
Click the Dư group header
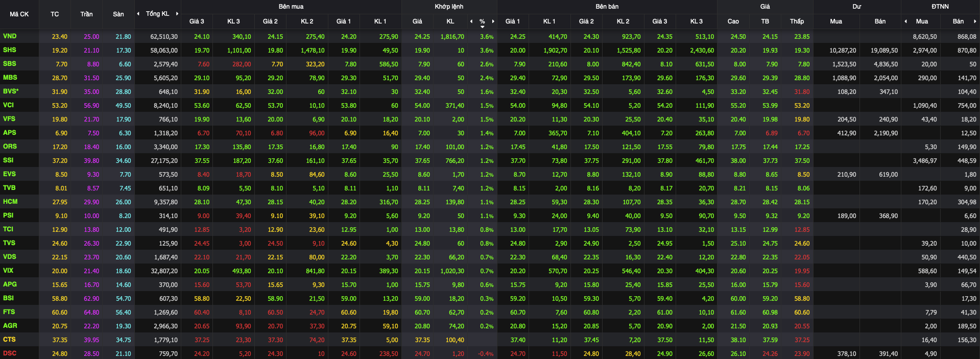857,7
